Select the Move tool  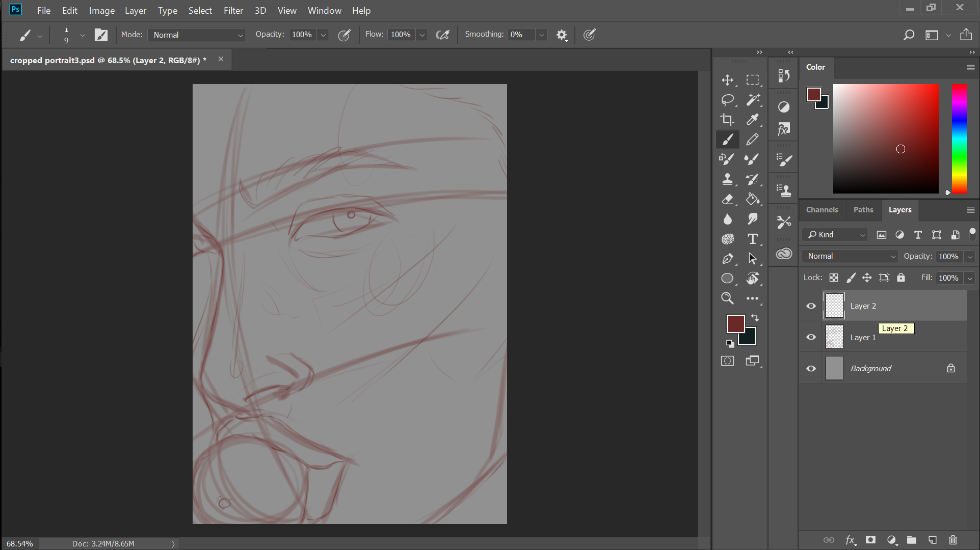coord(727,80)
